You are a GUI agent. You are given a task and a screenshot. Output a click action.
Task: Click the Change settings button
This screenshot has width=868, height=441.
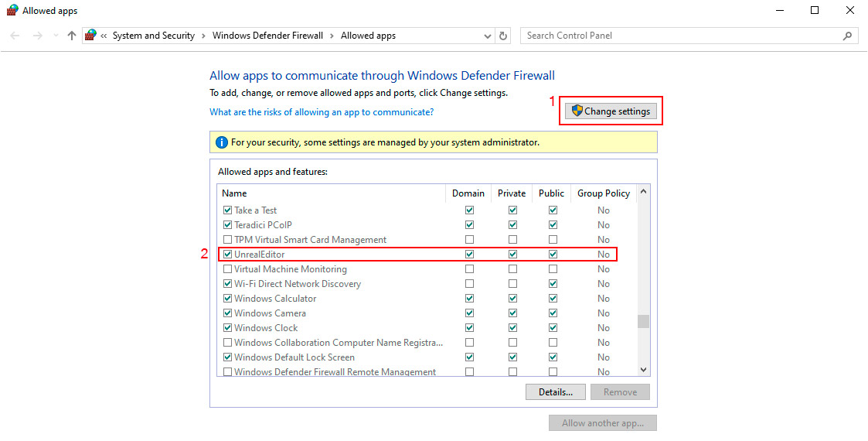point(610,111)
